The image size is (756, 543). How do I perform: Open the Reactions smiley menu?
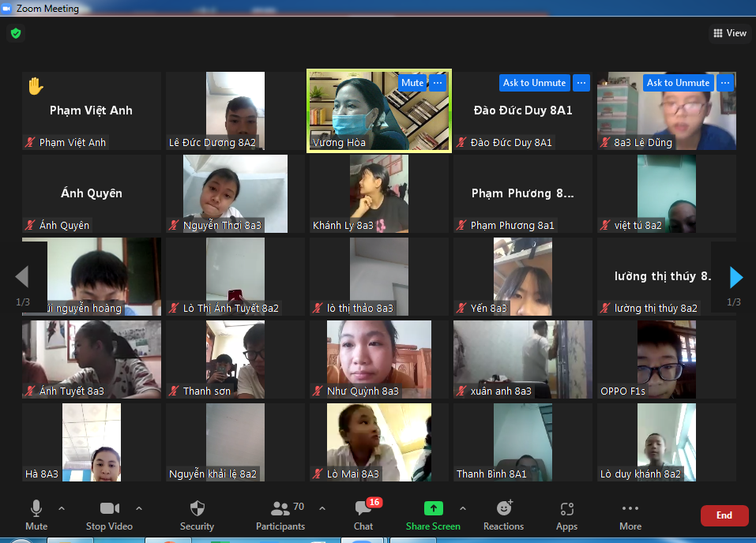click(504, 515)
